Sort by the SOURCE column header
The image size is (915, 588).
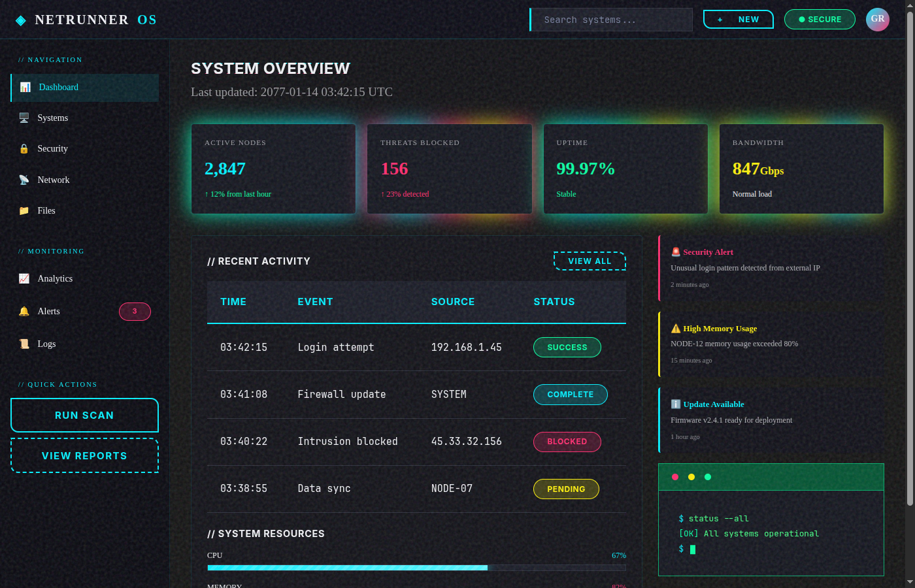[x=453, y=302]
